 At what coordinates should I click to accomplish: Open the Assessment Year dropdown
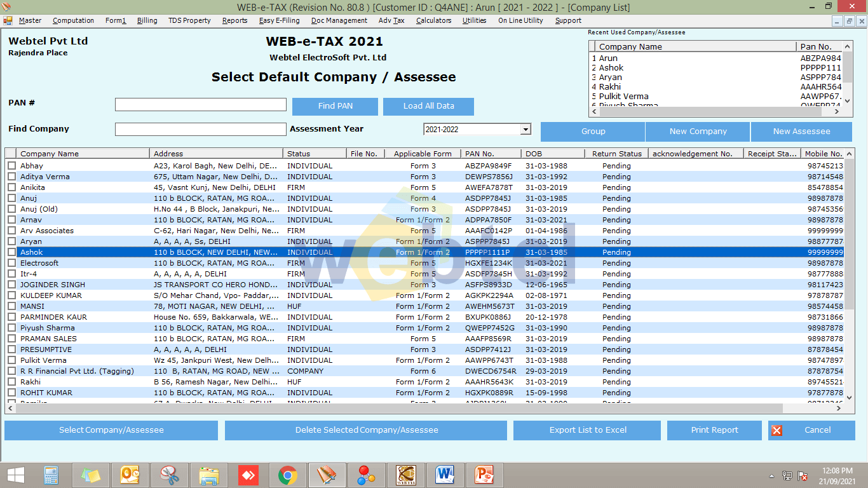(526, 130)
